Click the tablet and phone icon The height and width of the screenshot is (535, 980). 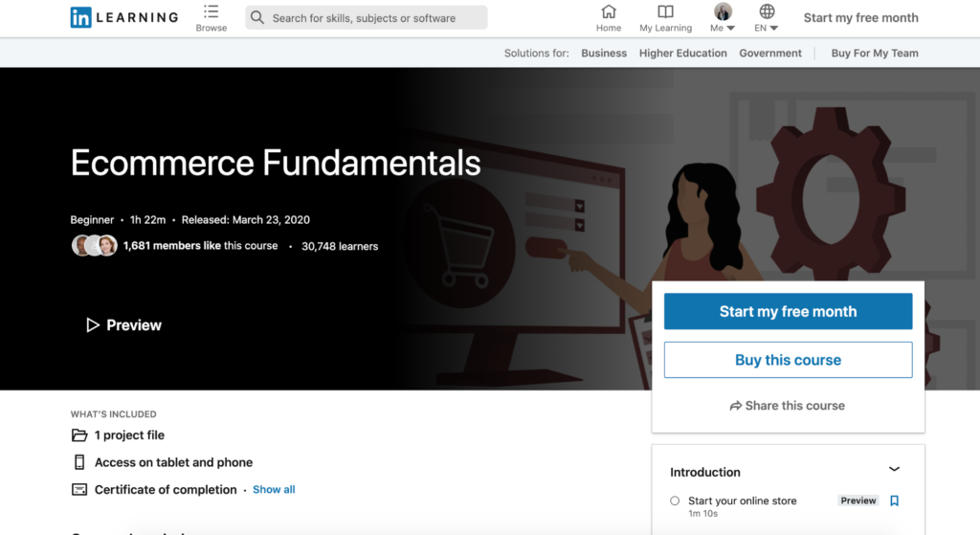pyautogui.click(x=79, y=462)
